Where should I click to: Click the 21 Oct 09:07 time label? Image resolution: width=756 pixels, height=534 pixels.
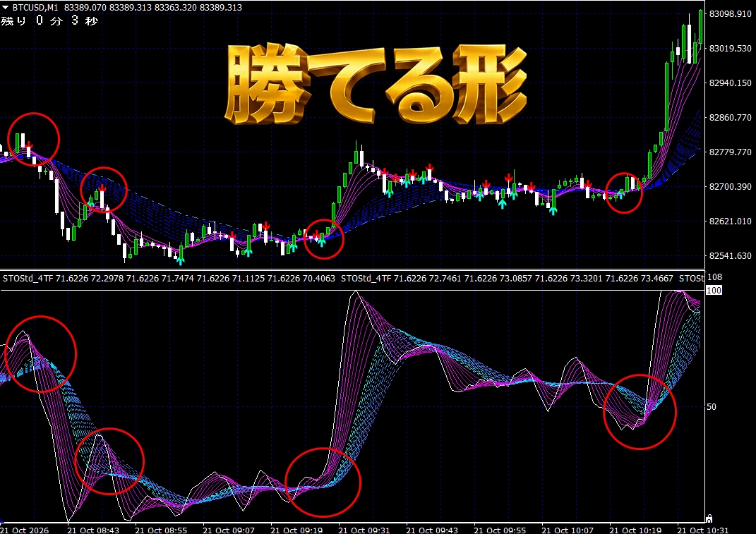pos(229,530)
